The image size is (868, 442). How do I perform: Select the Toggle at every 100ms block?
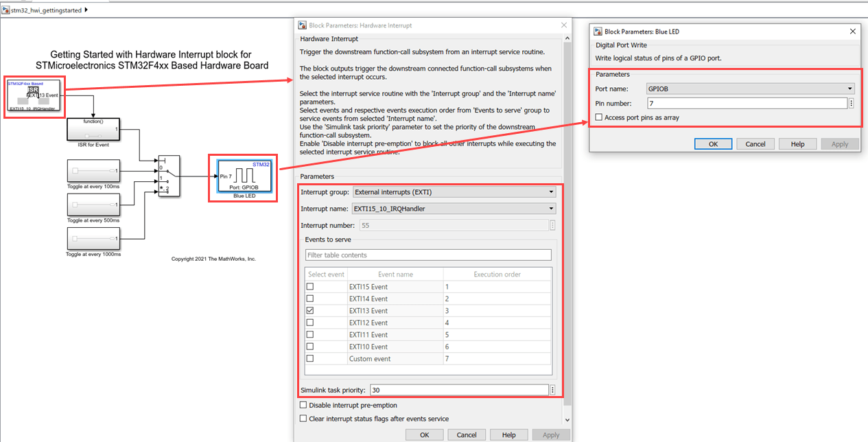click(93, 171)
